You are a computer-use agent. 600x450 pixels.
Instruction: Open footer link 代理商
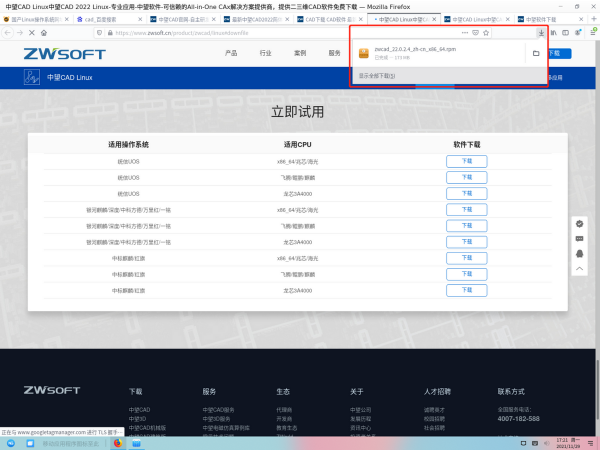point(284,410)
